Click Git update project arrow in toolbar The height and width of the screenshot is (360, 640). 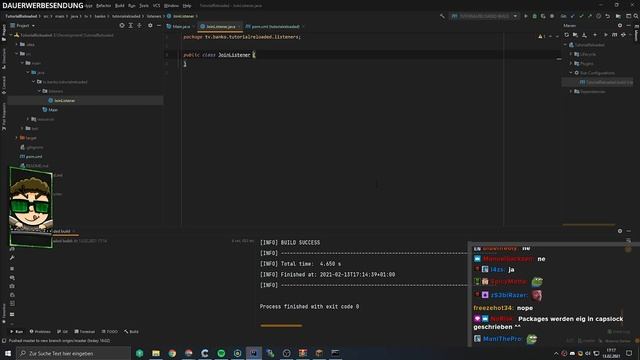click(x=572, y=16)
